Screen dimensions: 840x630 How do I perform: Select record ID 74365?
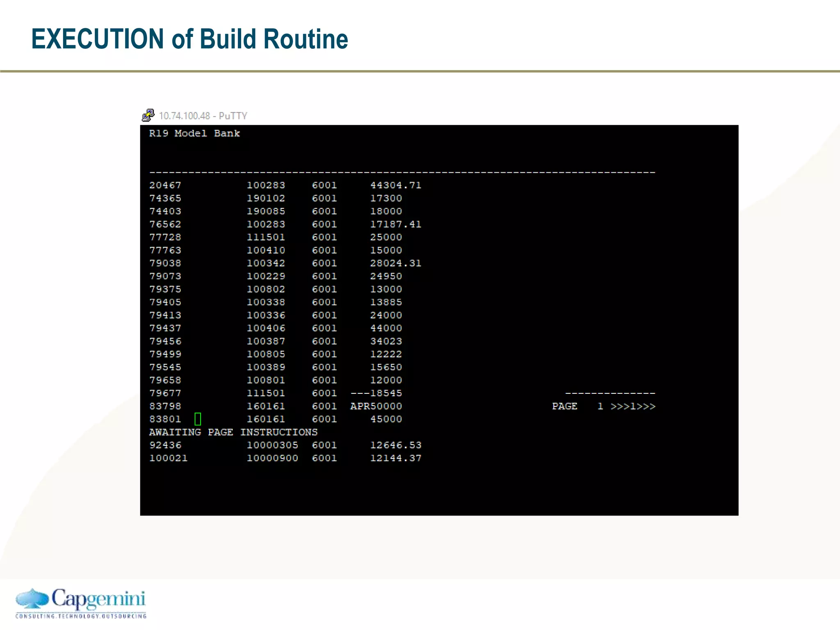(165, 199)
